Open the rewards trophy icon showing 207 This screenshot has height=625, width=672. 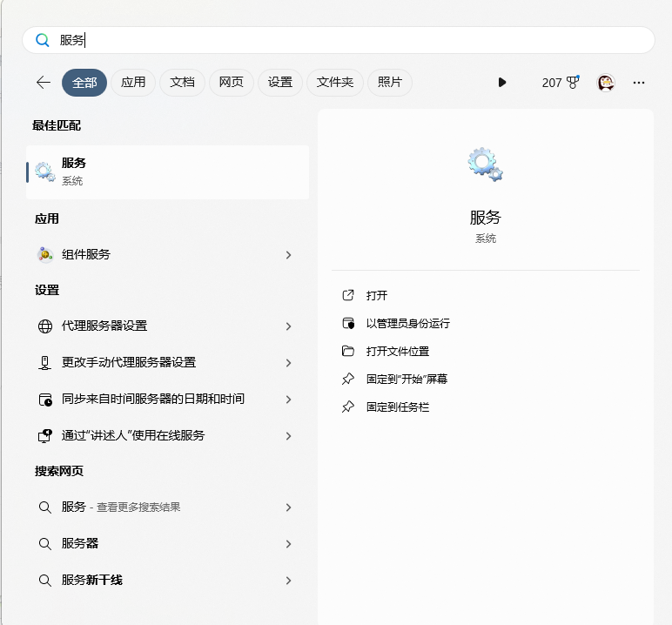(x=573, y=82)
